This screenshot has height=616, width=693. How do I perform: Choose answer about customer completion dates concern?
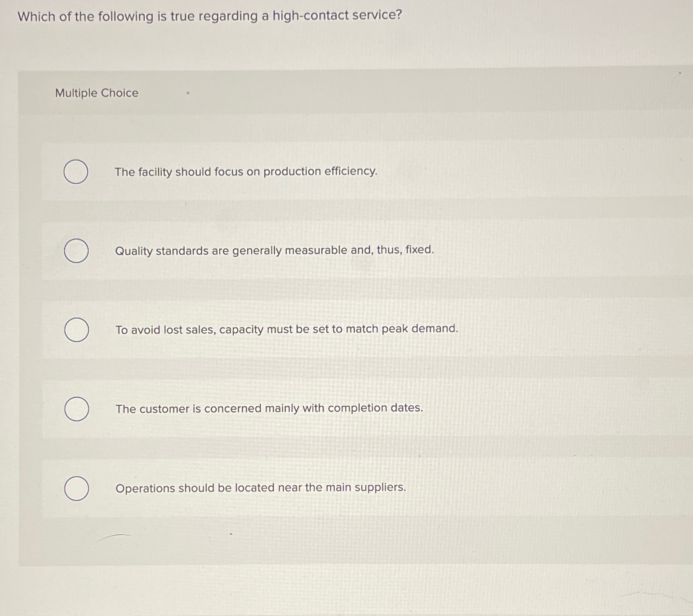[x=269, y=408]
